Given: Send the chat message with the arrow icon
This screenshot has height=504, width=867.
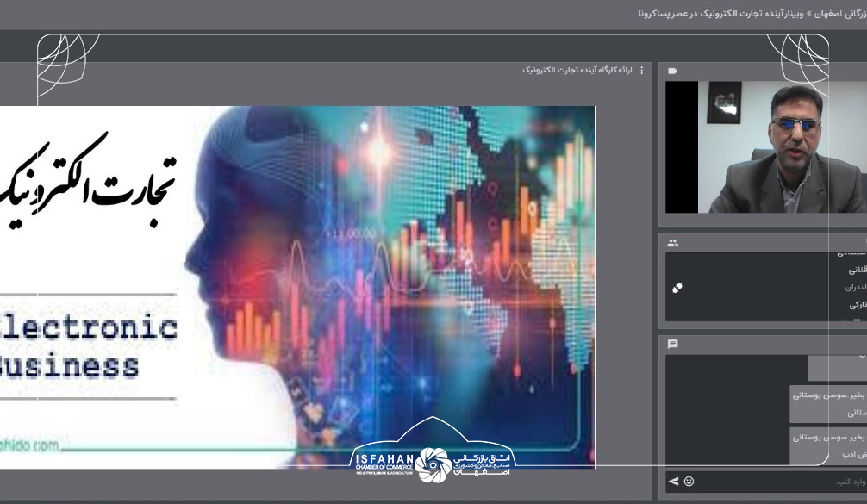Looking at the screenshot, I should tap(673, 482).
